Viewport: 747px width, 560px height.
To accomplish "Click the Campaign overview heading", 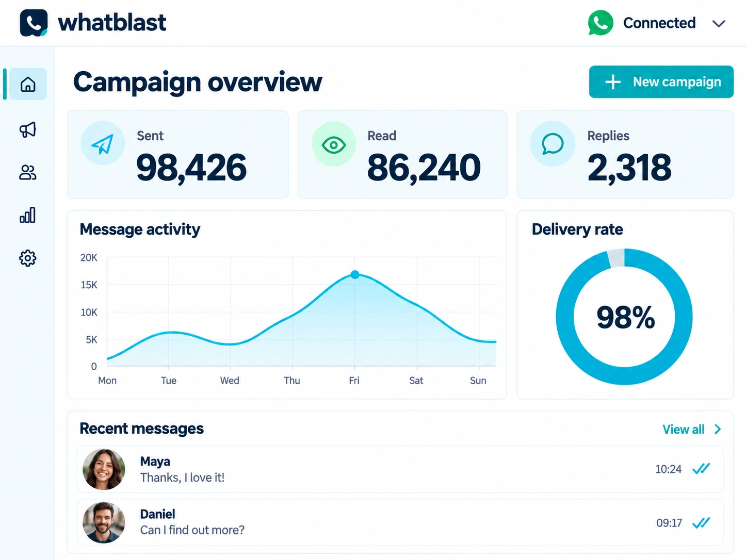I will coord(198,82).
